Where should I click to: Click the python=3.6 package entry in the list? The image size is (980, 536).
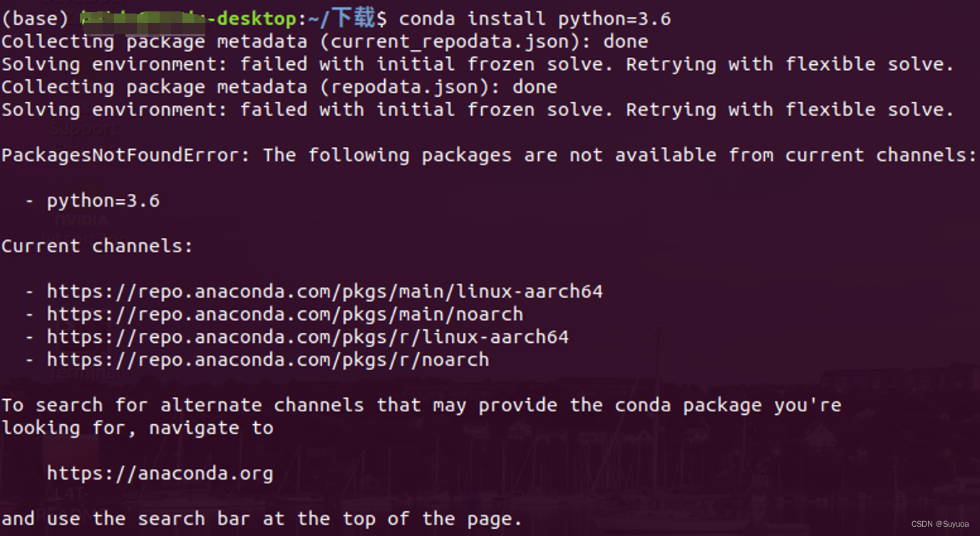[103, 201]
